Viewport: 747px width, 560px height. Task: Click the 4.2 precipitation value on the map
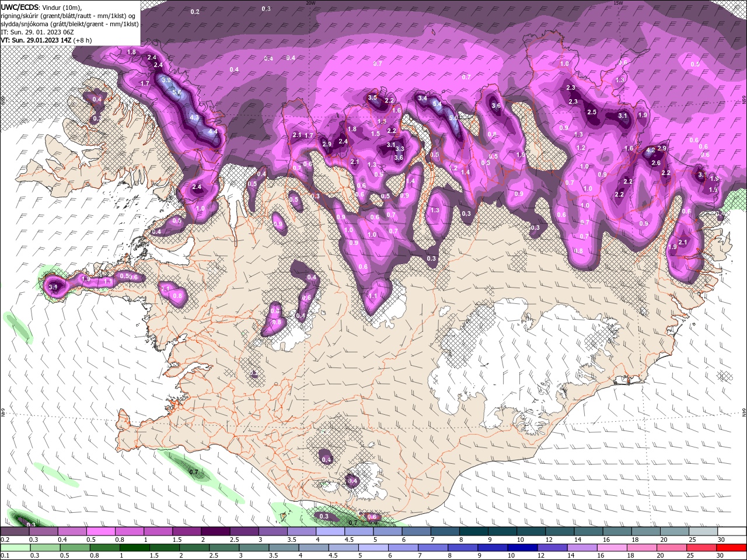(x=651, y=150)
